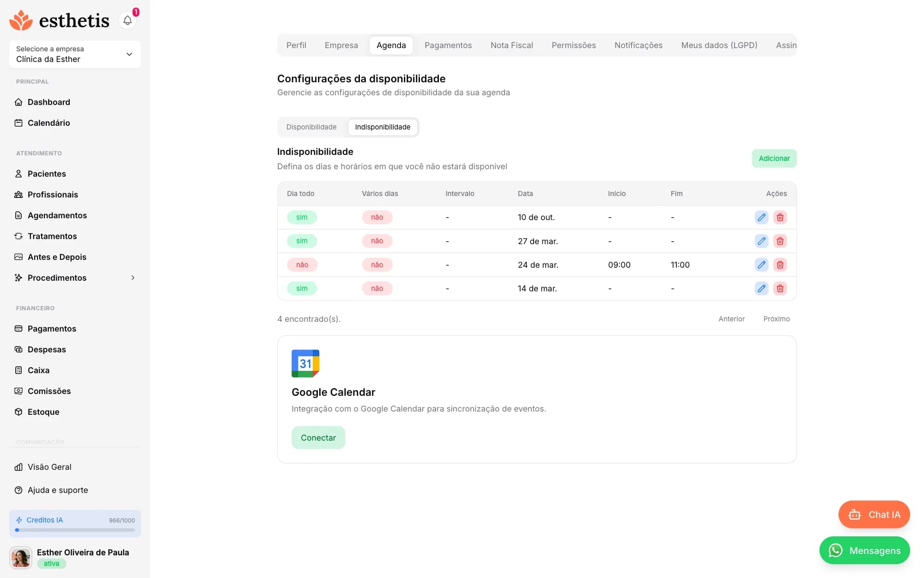This screenshot has width=924, height=578.
Task: Switch to the Disponibilidade sub-tab
Action: [311, 127]
